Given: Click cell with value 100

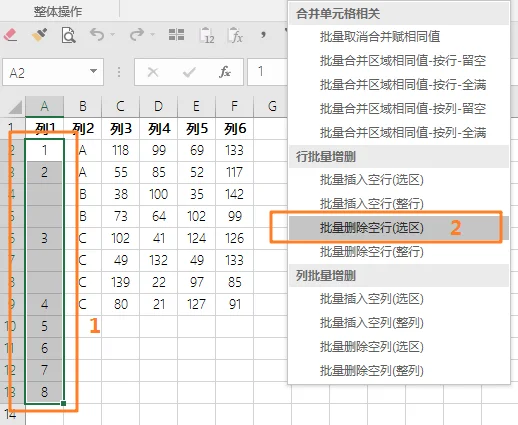Looking at the screenshot, I should tap(158, 194).
